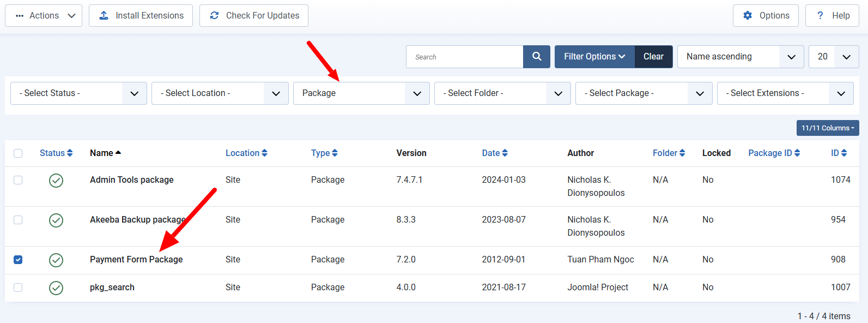Open the Select Folder filter dropdown
Screen dimensions: 868x323
(502, 93)
